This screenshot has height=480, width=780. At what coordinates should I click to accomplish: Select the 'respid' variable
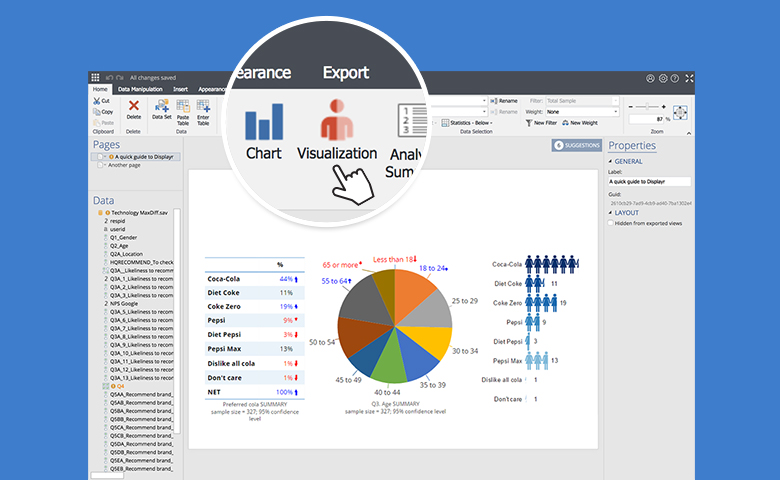coord(118,221)
